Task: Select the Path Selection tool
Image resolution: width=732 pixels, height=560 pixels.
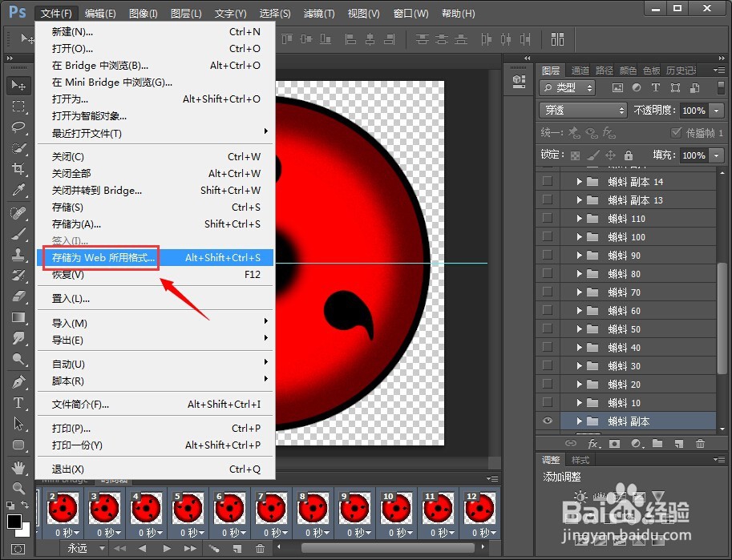Action: point(18,423)
